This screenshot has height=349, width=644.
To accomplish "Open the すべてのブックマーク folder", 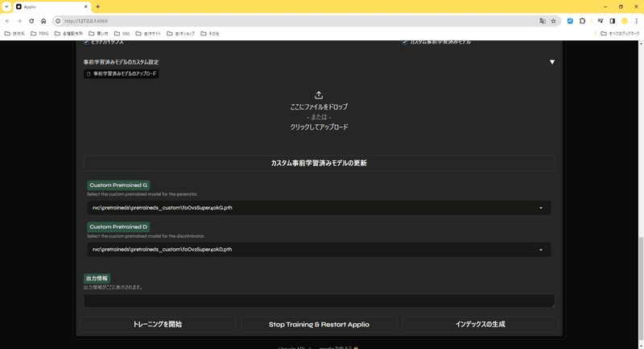I will [620, 34].
